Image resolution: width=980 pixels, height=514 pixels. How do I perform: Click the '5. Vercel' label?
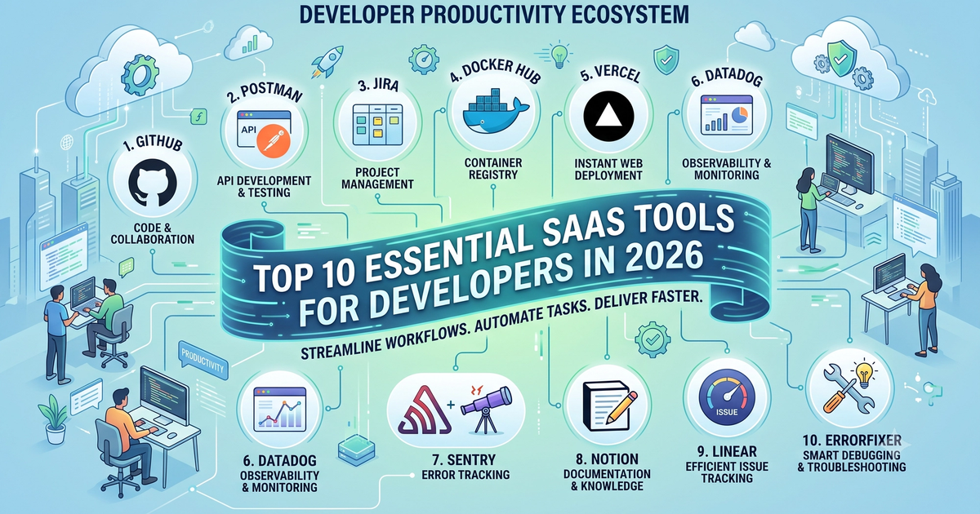click(x=611, y=75)
